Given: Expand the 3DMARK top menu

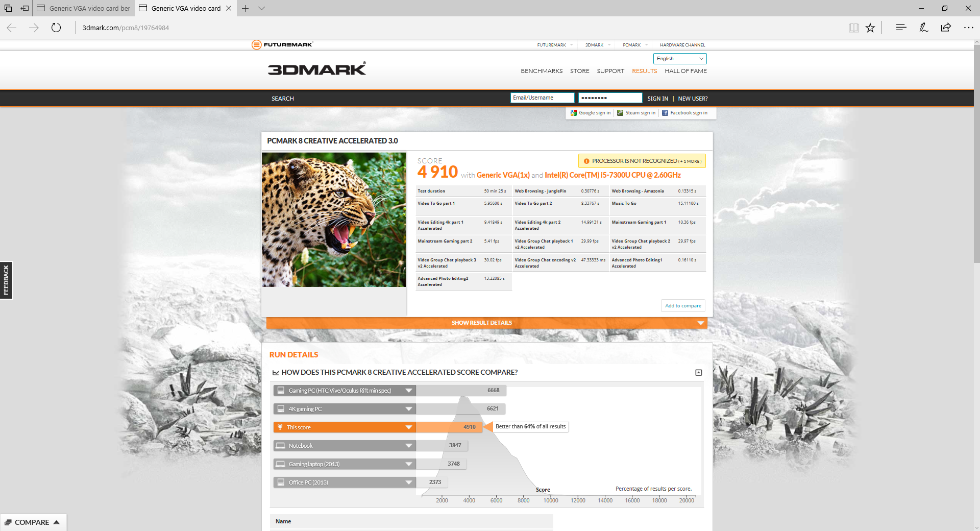Looking at the screenshot, I should coord(609,45).
